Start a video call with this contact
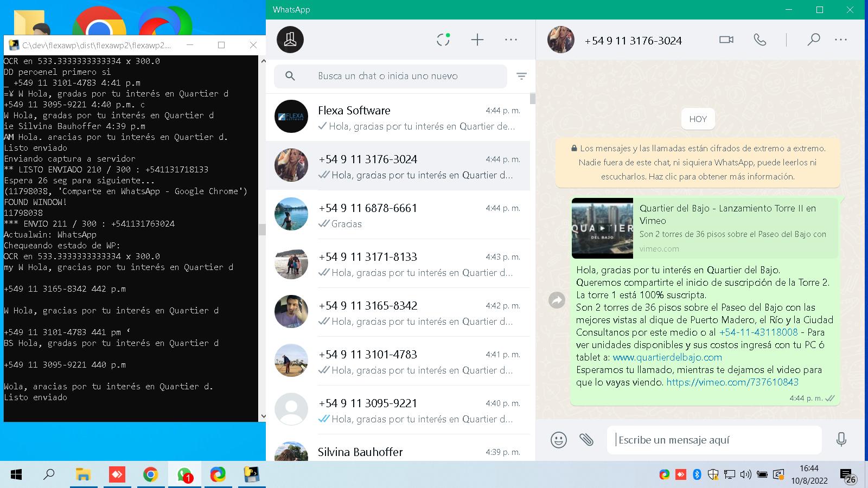The width and height of the screenshot is (868, 488). click(726, 40)
